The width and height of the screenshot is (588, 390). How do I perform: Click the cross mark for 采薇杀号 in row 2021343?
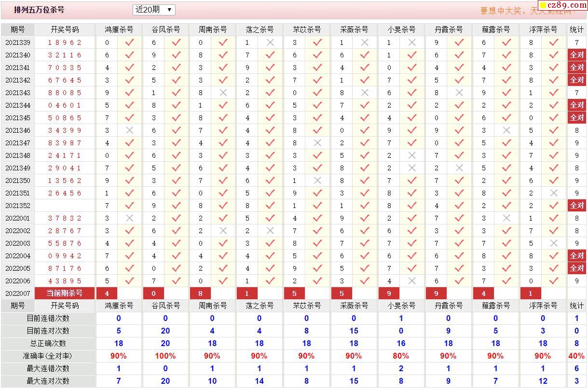point(365,93)
